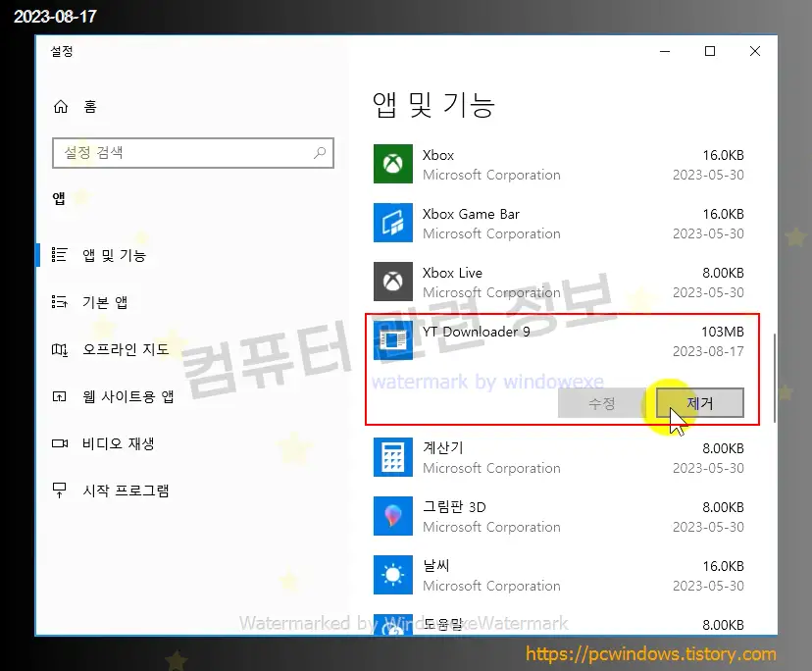
Task: Click the YT Downloader 9 icon
Action: tap(393, 340)
